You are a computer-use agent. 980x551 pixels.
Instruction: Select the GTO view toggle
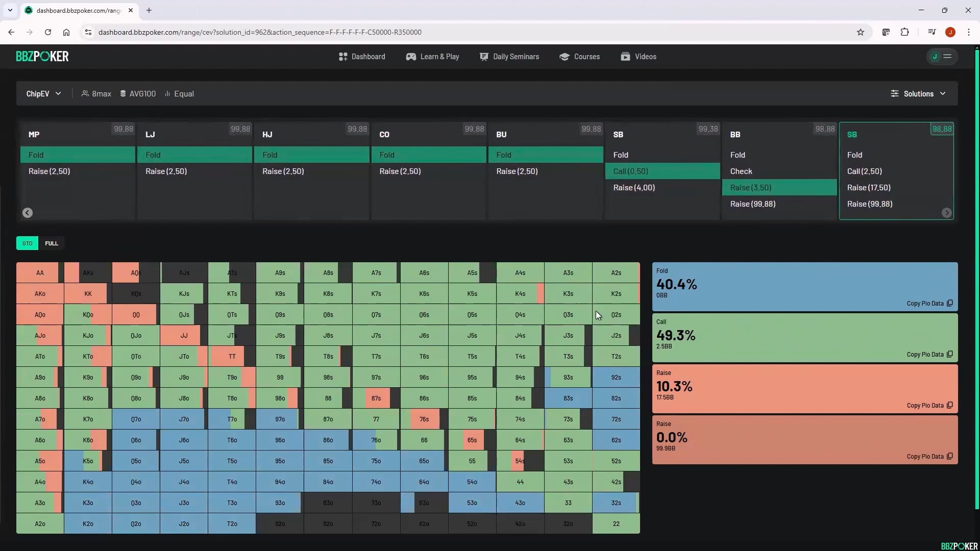click(x=27, y=243)
